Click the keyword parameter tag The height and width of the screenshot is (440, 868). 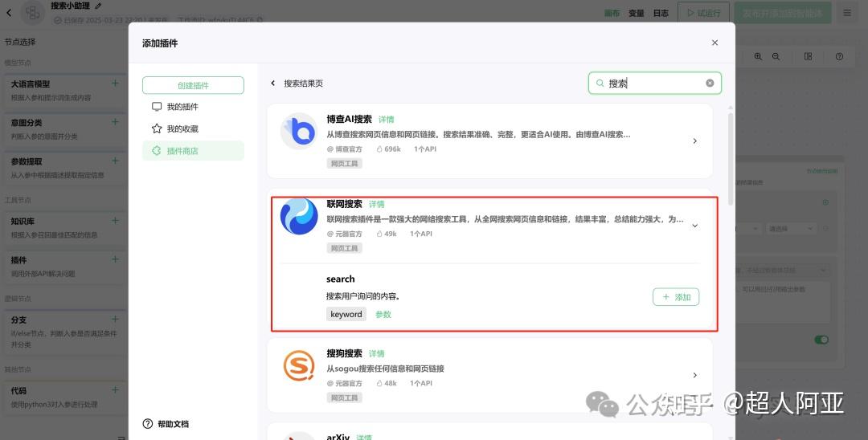346,315
